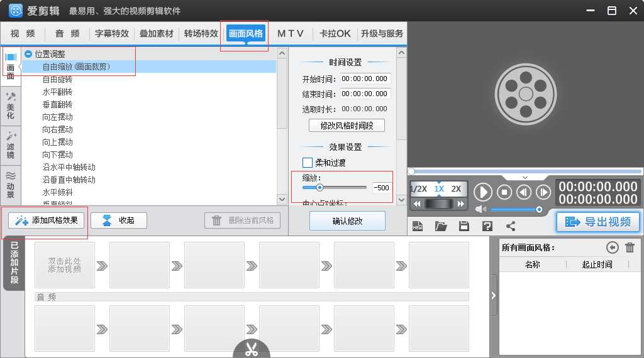Play the video preview
Viewport: 644px width, 358px height.
click(x=483, y=192)
